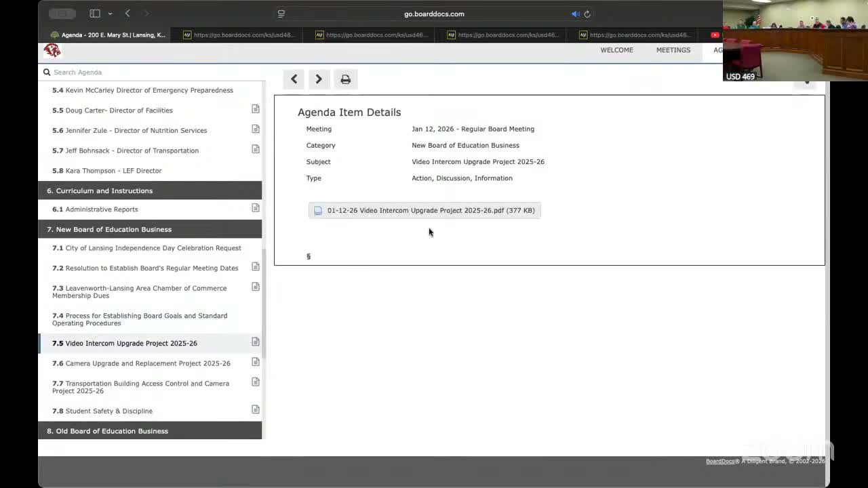Go back with the browser back arrow
The image size is (868, 488).
click(x=127, y=14)
